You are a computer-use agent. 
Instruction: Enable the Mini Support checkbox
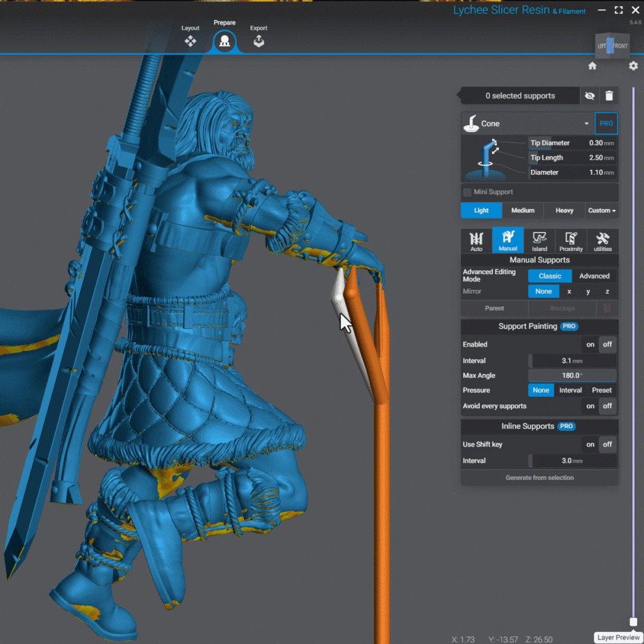[x=467, y=192]
